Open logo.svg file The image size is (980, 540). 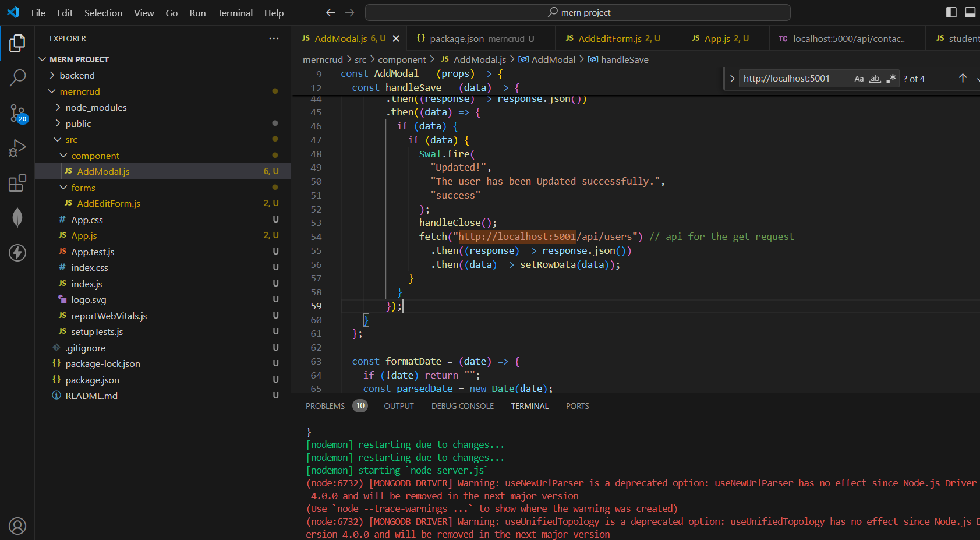(89, 299)
